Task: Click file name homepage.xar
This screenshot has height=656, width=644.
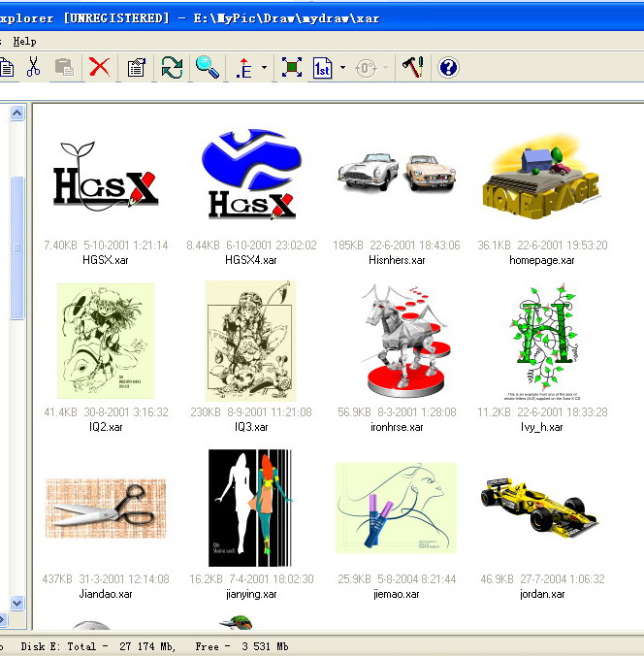Action: tap(542, 260)
